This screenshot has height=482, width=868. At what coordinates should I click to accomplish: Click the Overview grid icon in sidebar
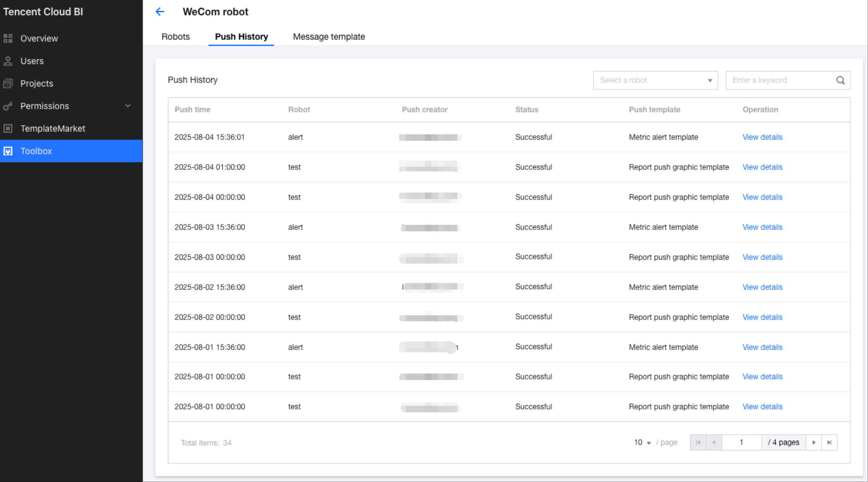tap(8, 38)
